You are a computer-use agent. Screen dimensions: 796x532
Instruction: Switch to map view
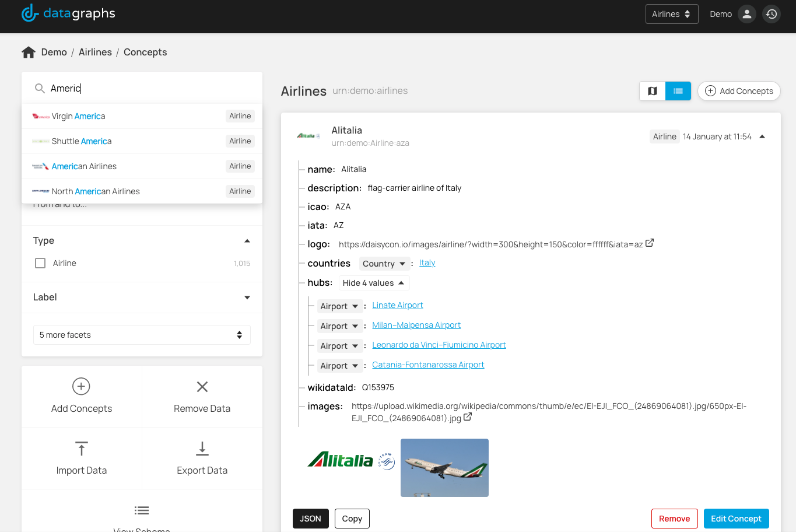click(x=653, y=91)
